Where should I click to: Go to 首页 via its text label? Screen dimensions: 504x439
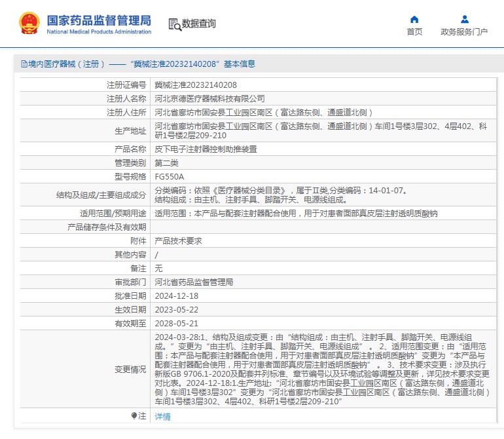(414, 31)
